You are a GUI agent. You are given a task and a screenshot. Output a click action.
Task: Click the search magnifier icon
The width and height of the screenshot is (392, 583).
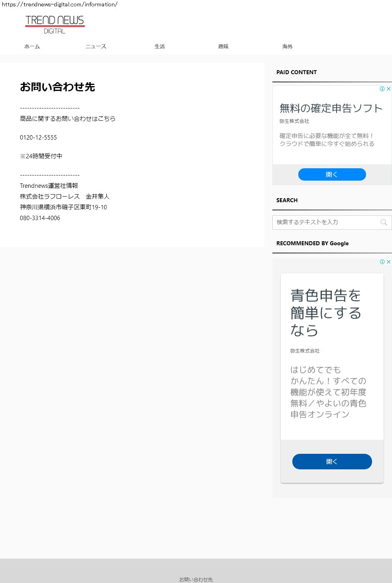pos(384,223)
